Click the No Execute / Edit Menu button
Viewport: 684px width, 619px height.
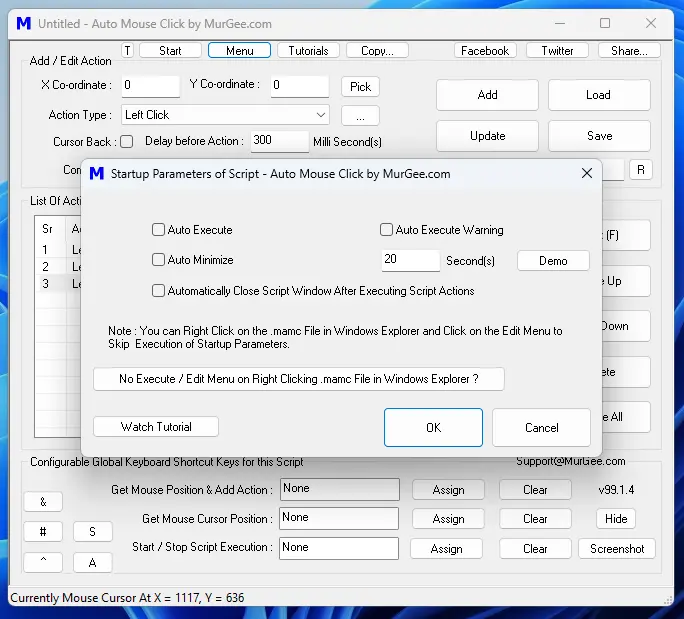click(x=299, y=379)
